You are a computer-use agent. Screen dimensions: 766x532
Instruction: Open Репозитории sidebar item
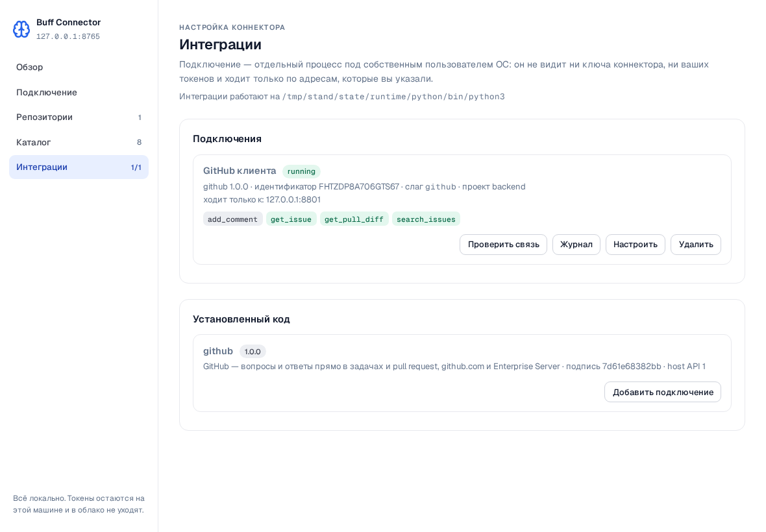[x=79, y=117]
